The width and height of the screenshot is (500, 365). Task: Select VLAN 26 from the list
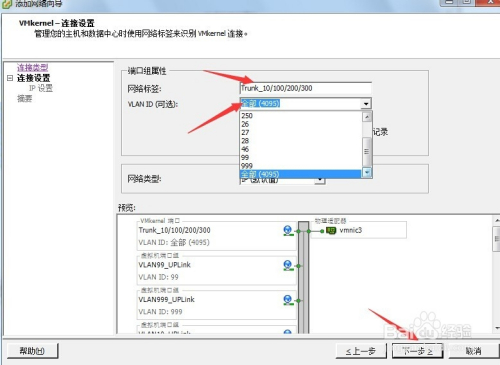(301, 124)
